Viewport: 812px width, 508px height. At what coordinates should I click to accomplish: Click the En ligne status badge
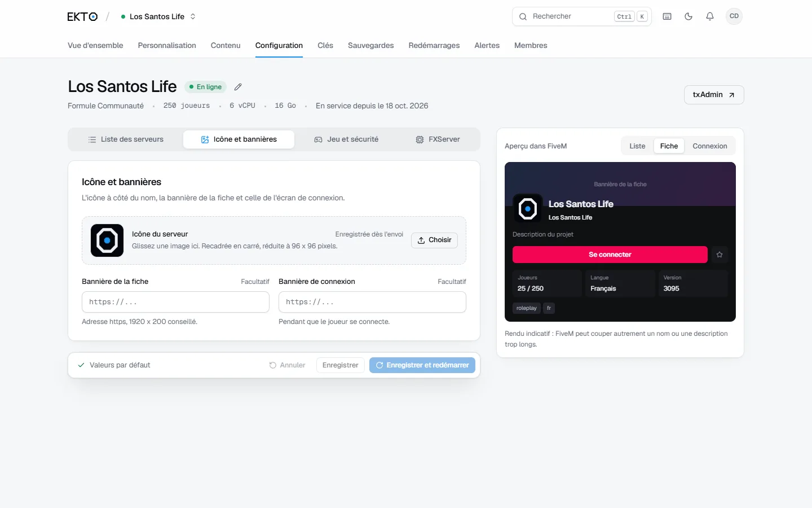pos(206,87)
